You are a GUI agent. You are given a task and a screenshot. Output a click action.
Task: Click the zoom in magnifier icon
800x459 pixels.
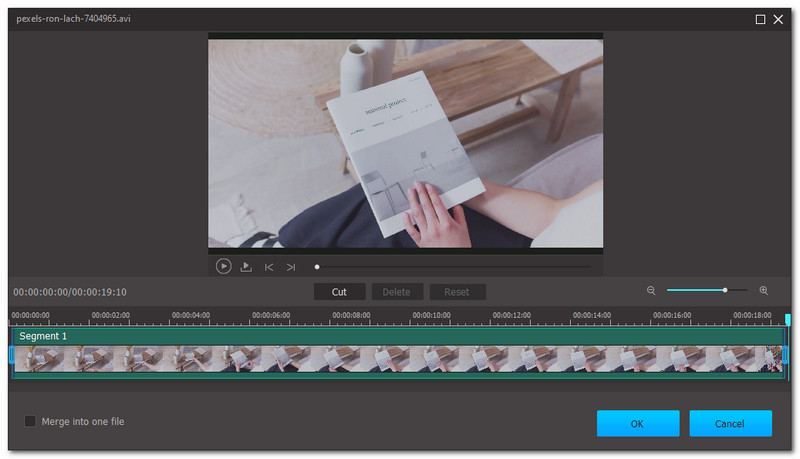coord(764,291)
